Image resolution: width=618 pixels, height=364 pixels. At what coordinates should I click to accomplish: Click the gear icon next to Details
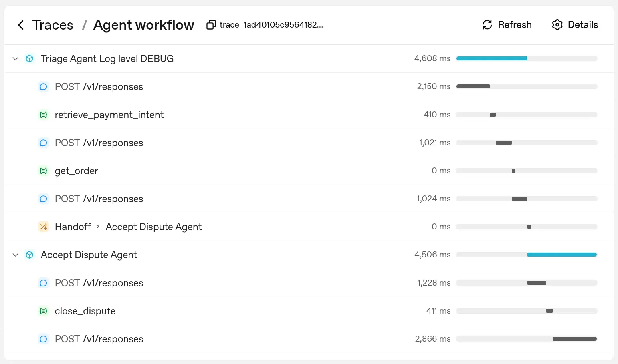tap(557, 24)
